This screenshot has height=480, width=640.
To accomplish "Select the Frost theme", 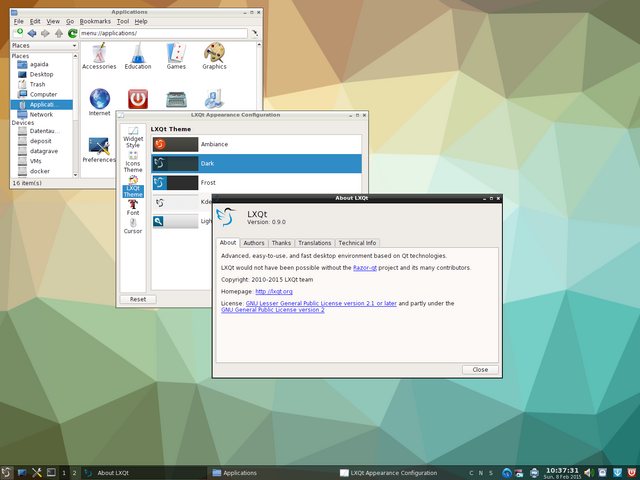I will click(x=257, y=182).
